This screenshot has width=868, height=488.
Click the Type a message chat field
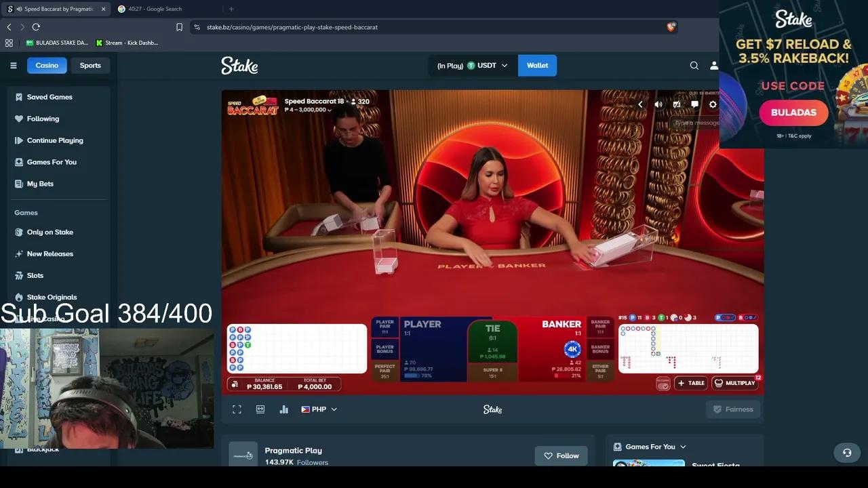point(696,123)
